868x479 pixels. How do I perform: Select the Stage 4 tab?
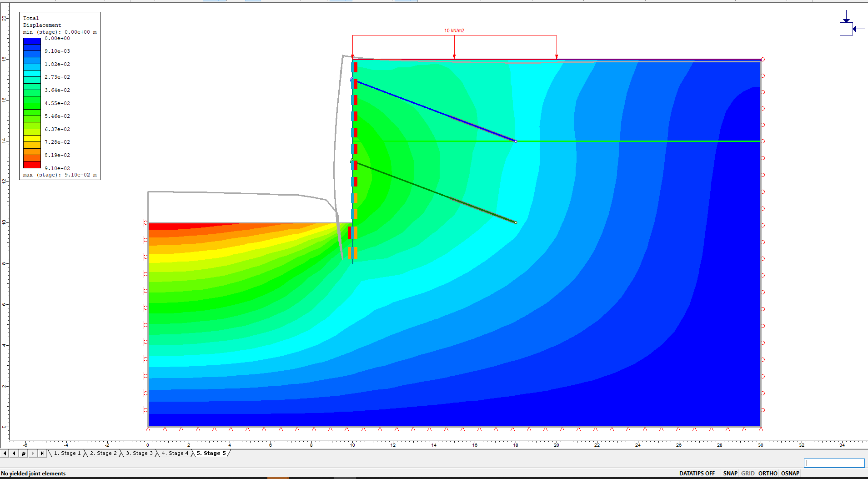(175, 453)
